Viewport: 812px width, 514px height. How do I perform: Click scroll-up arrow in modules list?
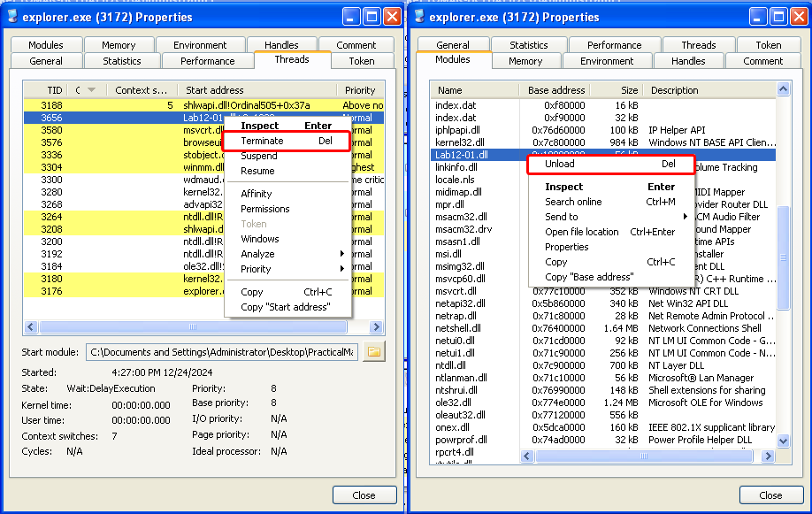(784, 89)
